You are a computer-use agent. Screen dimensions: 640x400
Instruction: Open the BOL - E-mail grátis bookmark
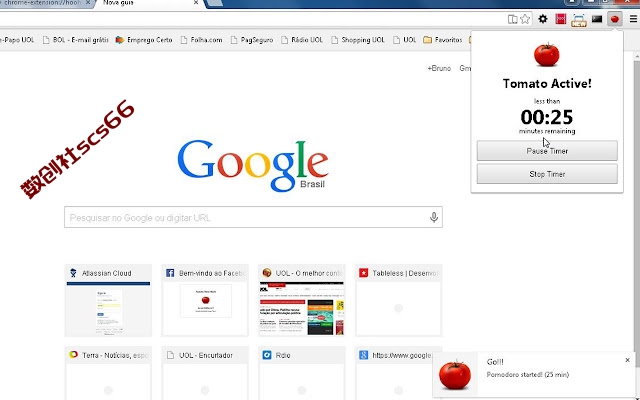pyautogui.click(x=76, y=40)
